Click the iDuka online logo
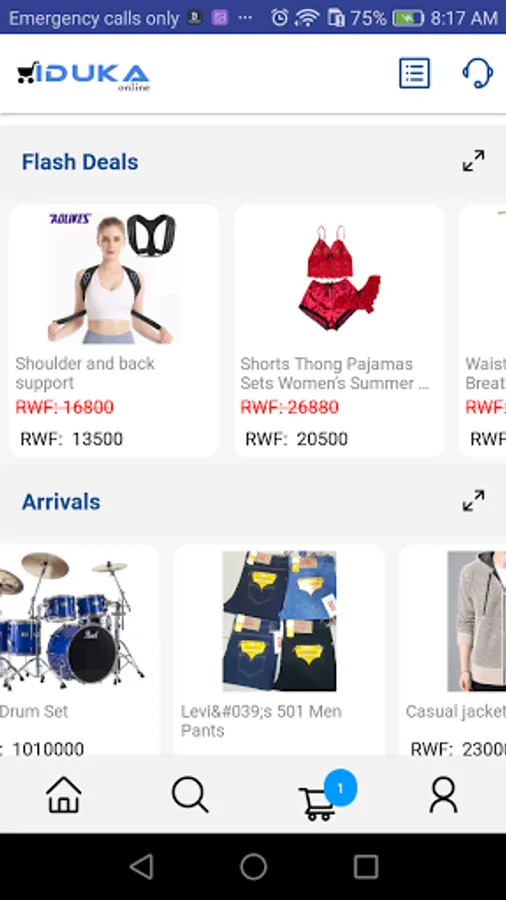The height and width of the screenshot is (900, 506). pyautogui.click(x=84, y=76)
